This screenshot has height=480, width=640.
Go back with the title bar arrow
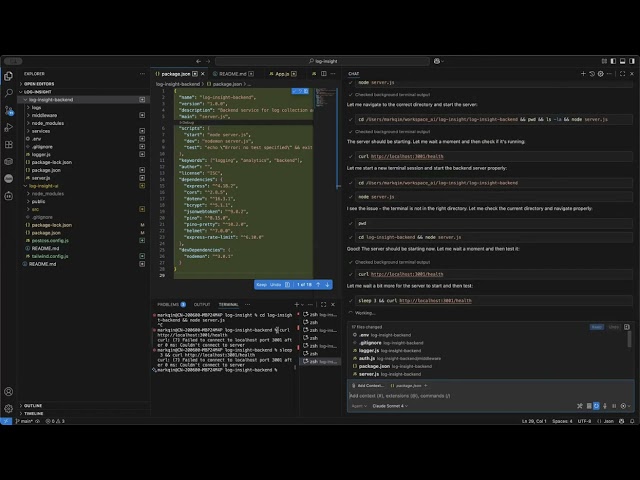click(x=198, y=61)
